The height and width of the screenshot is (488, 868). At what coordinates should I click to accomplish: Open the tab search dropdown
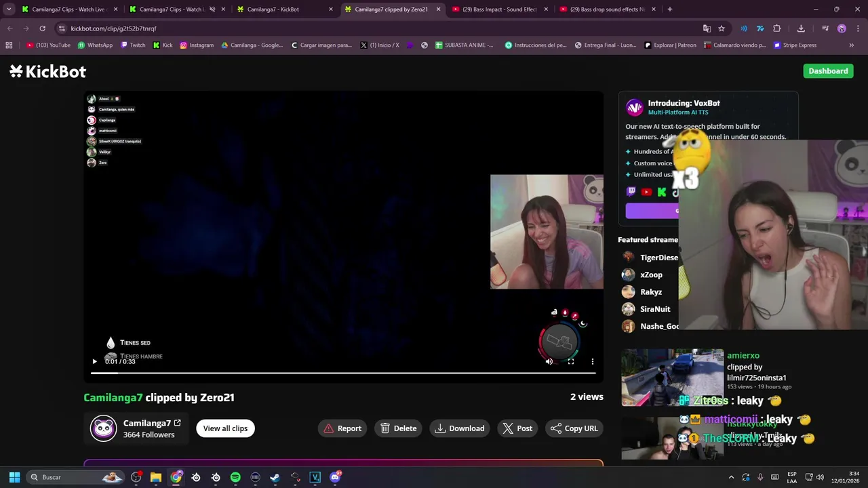tap(9, 9)
